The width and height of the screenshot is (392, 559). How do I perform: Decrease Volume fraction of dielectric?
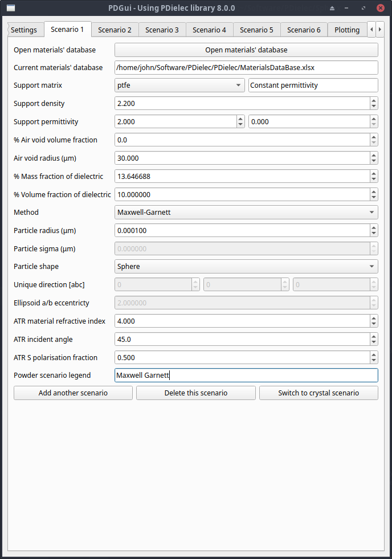(x=374, y=197)
